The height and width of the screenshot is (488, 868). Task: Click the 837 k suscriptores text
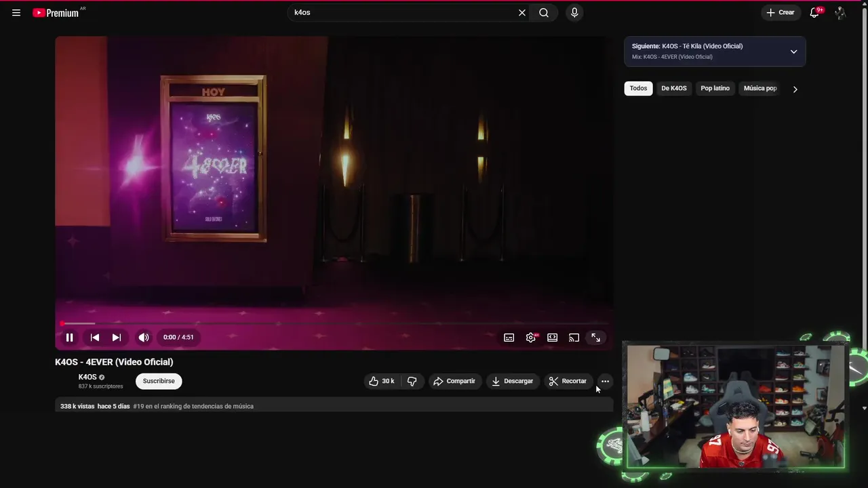tap(100, 386)
